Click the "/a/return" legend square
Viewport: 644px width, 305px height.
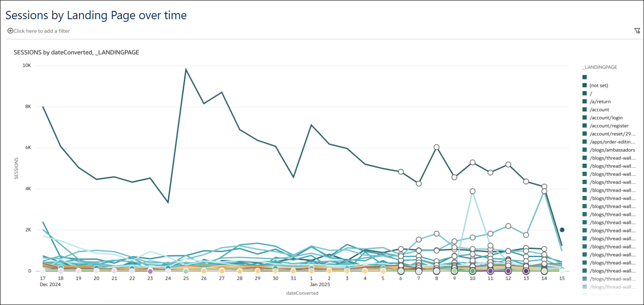(x=584, y=101)
